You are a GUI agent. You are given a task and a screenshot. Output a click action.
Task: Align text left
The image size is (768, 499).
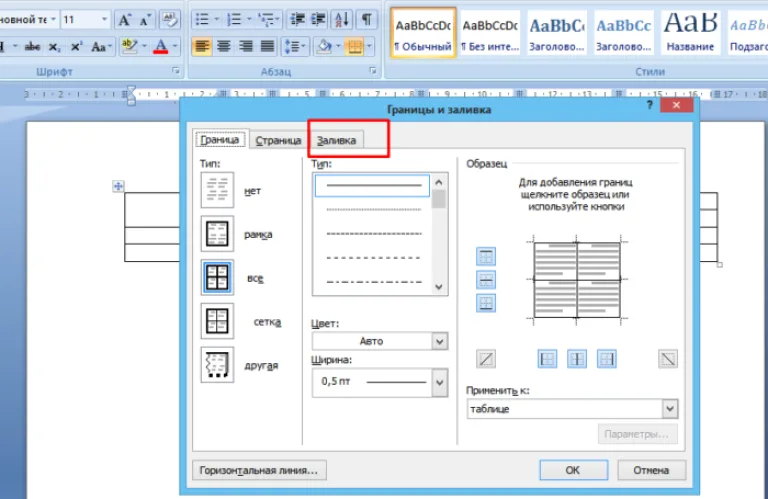[202, 47]
